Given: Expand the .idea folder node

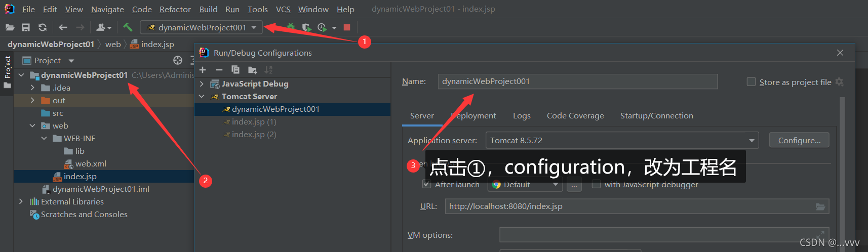Looking at the screenshot, I should click(32, 88).
